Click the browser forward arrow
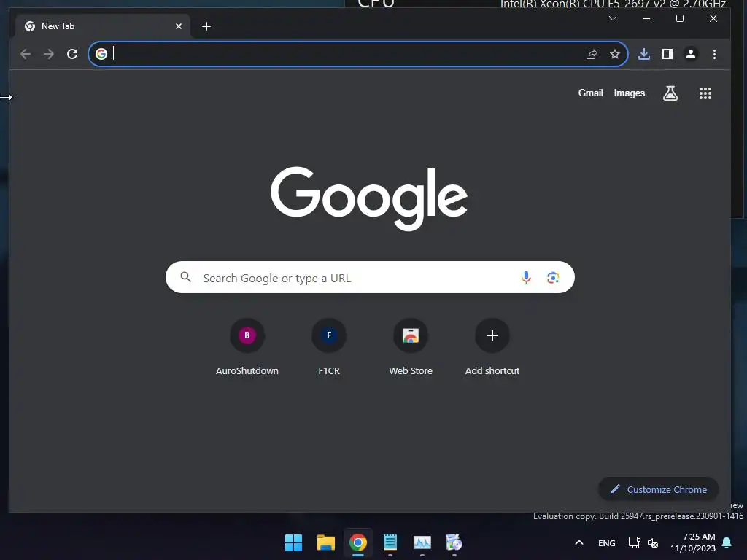The image size is (747, 560). tap(49, 54)
